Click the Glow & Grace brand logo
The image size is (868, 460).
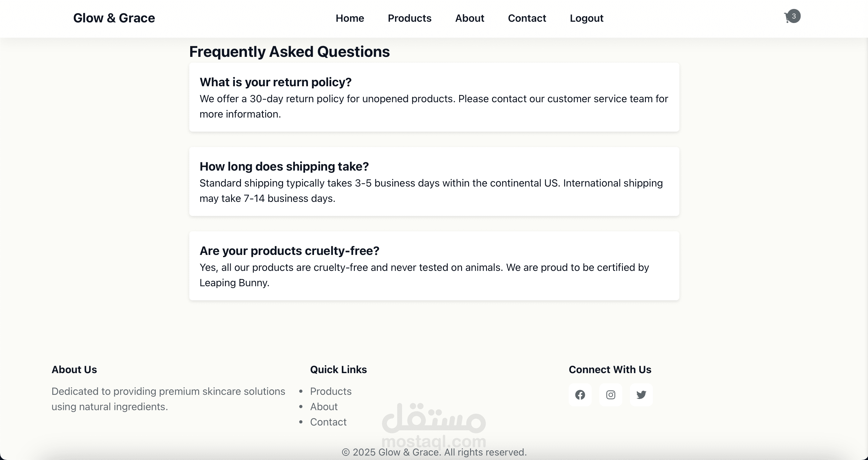[x=114, y=18]
